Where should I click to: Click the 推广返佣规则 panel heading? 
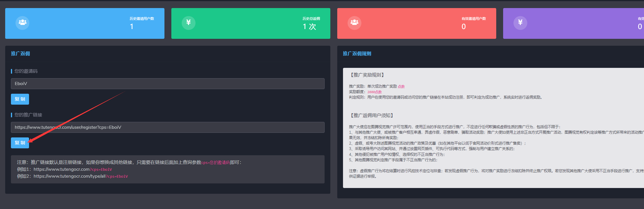tap(357, 53)
